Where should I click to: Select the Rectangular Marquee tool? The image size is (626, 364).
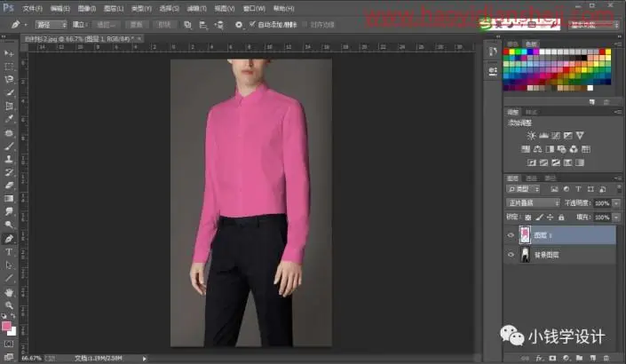tap(9, 67)
